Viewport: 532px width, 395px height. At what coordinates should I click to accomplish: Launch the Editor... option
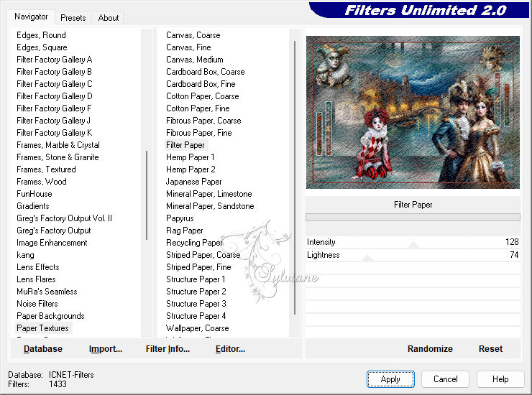point(230,349)
